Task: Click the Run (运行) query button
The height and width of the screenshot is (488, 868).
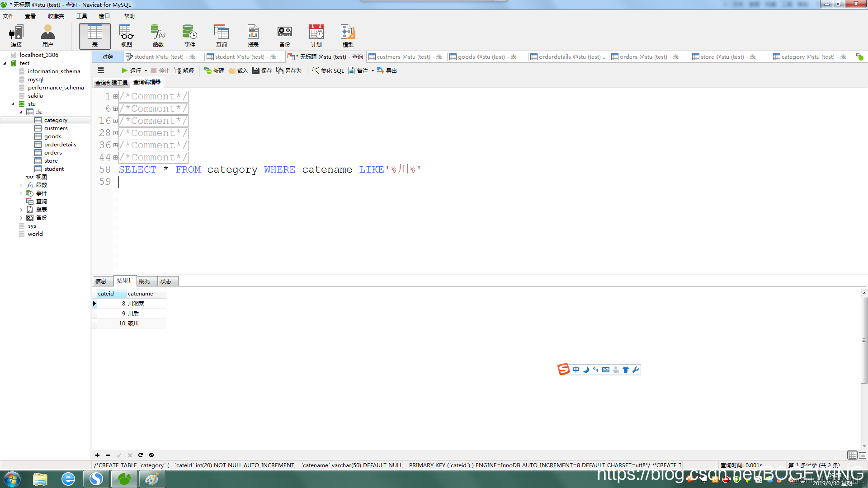Action: (x=132, y=70)
